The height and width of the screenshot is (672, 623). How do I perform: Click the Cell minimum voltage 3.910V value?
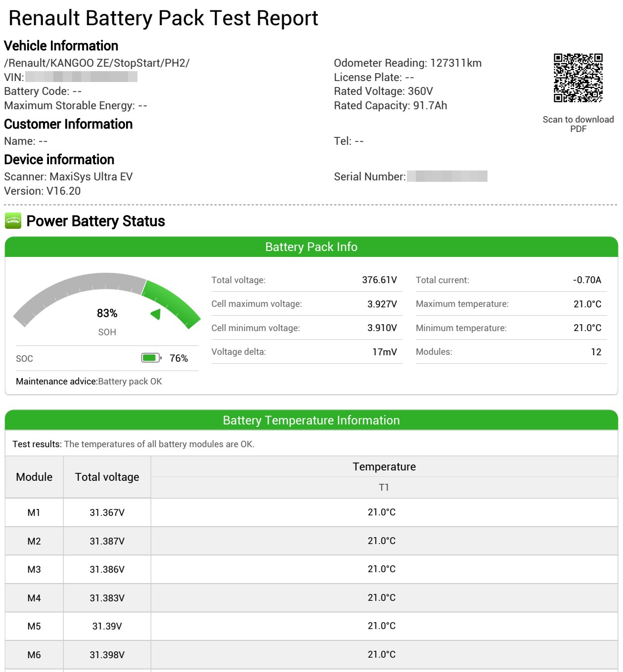[382, 328]
